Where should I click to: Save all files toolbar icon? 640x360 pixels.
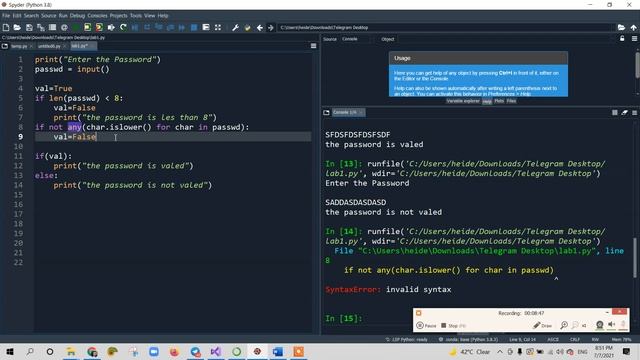coord(40,27)
